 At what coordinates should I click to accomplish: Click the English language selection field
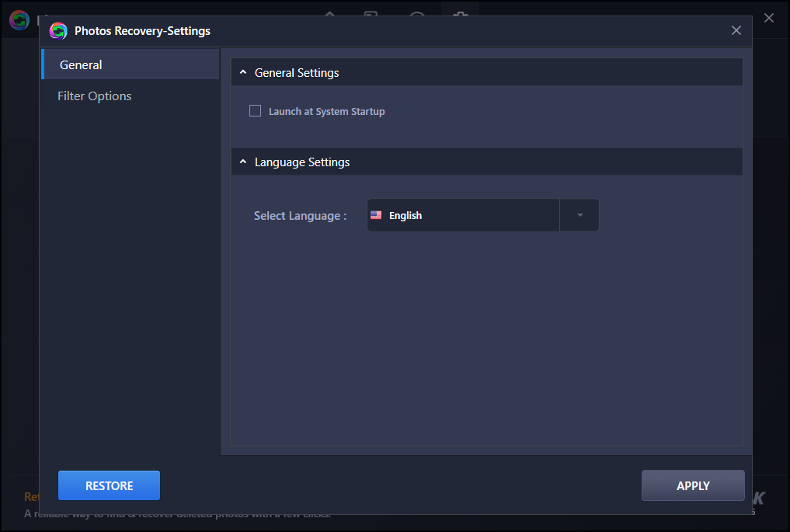point(463,215)
